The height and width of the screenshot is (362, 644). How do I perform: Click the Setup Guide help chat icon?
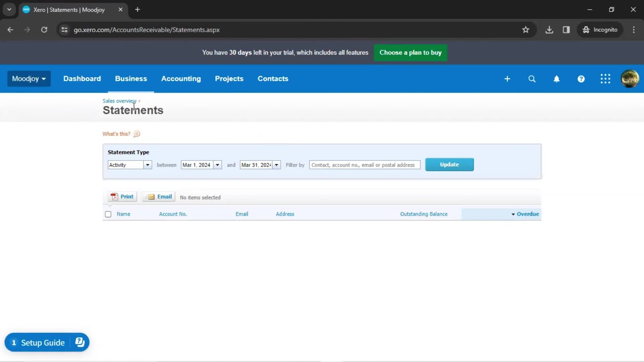point(80,342)
